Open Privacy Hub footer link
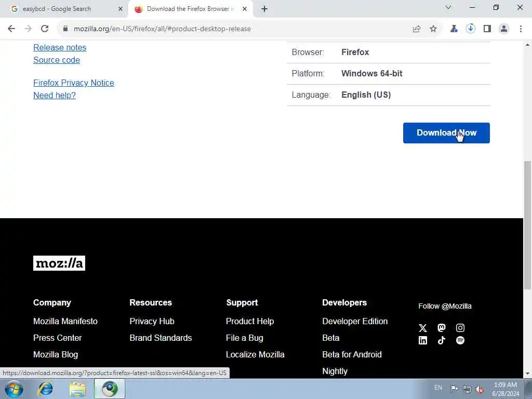The image size is (532, 399). coord(152,321)
